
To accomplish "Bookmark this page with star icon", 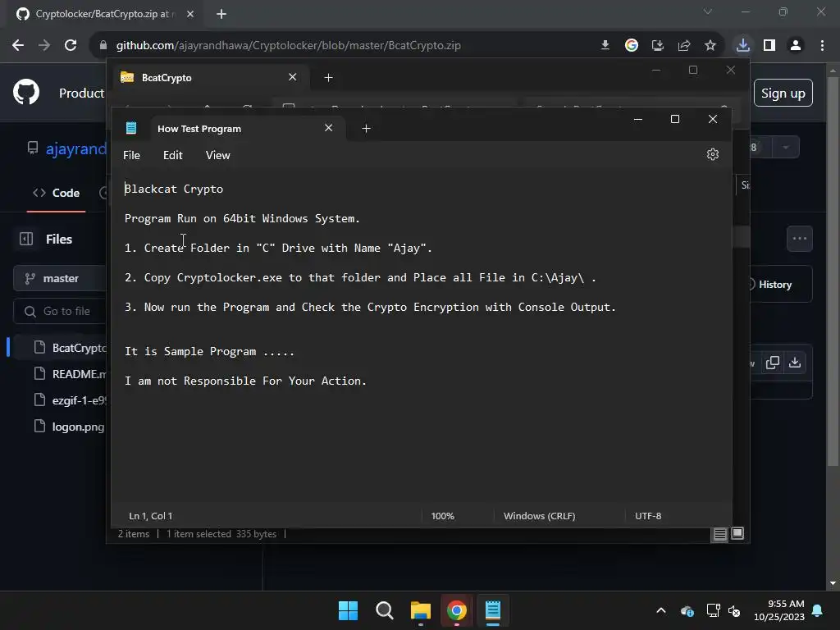I will coord(710,46).
